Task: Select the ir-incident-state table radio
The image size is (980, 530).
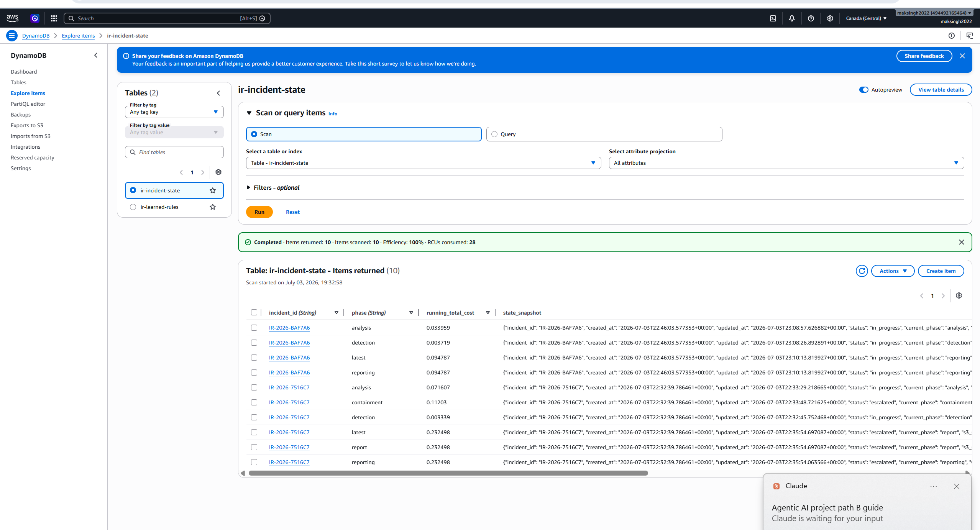Action: click(x=133, y=190)
